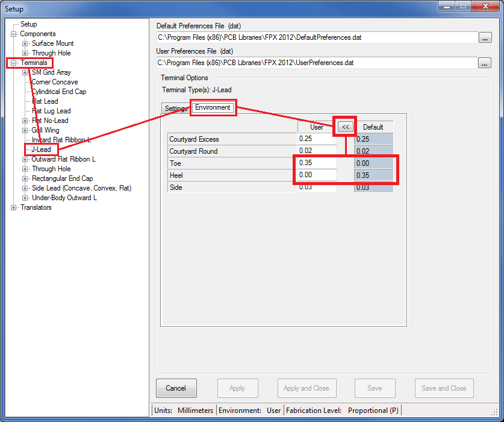Expand the Surface Mount node
The width and height of the screenshot is (504, 422).
25,43
